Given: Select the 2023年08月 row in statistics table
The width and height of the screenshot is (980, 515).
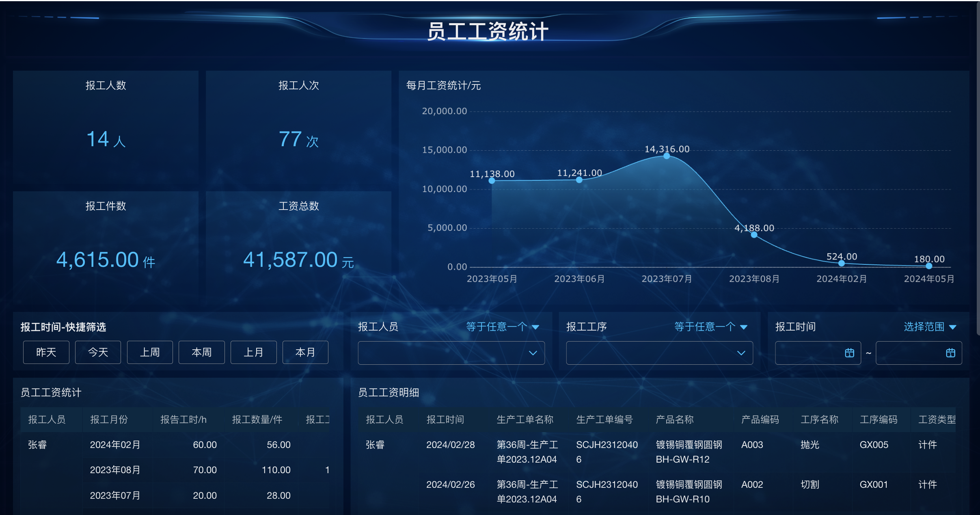Looking at the screenshot, I should pos(206,470).
